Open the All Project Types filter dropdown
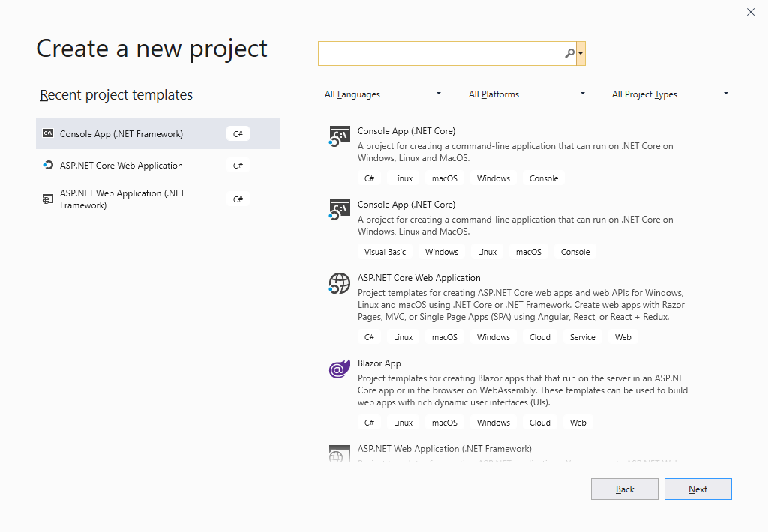 [x=670, y=94]
